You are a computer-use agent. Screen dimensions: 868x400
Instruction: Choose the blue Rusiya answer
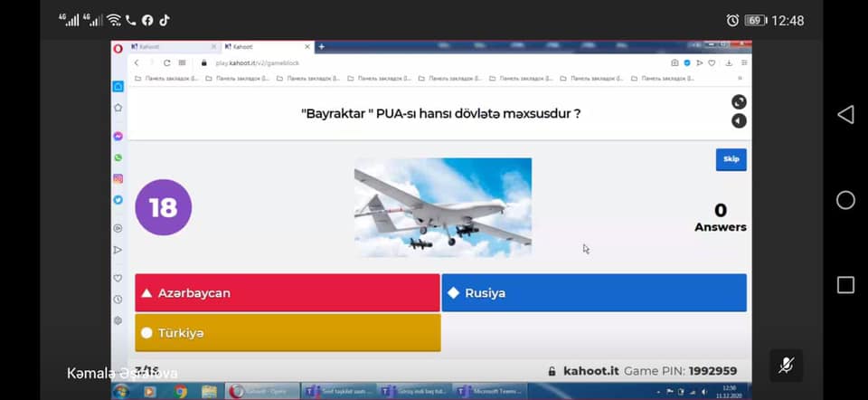(x=594, y=292)
